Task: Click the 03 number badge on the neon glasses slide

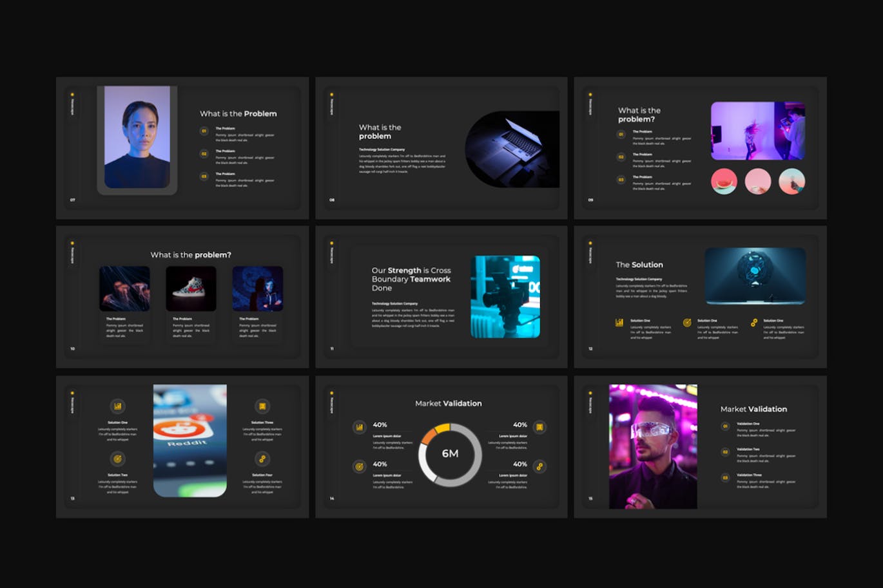Action: (725, 478)
